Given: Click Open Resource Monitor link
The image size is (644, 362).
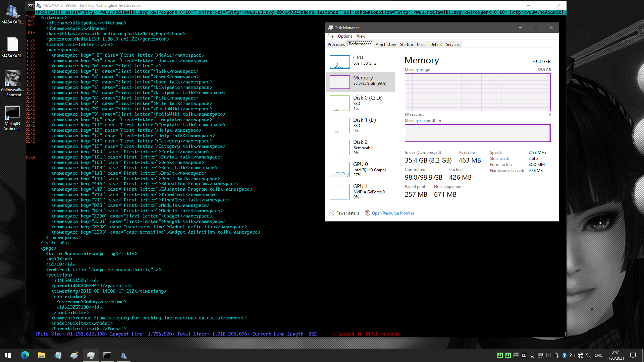Looking at the screenshot, I should tap(393, 213).
